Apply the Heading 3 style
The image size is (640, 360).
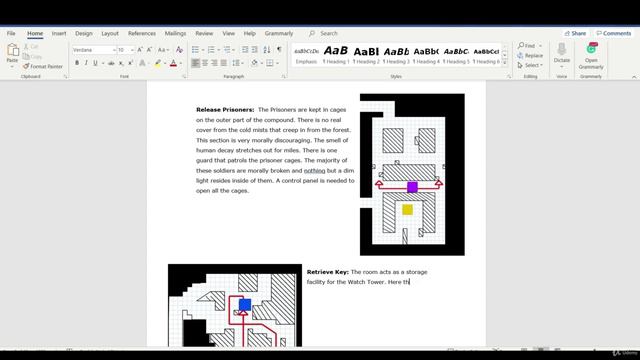[x=396, y=55]
